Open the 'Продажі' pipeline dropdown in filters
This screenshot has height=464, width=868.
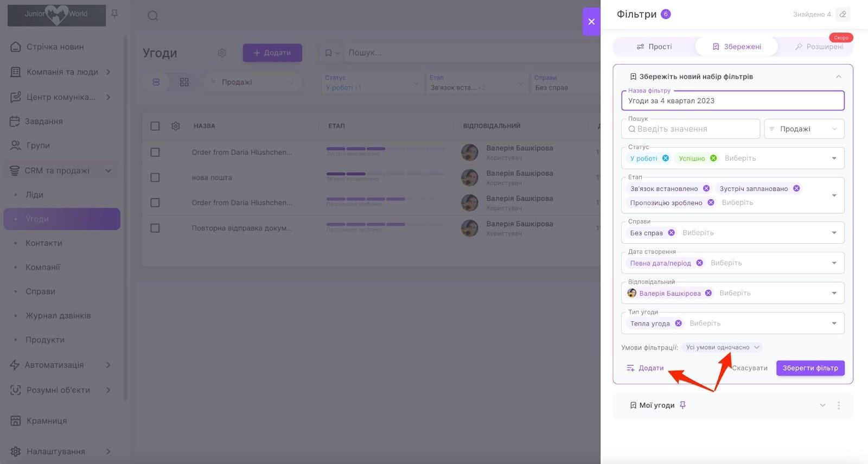pyautogui.click(x=804, y=129)
